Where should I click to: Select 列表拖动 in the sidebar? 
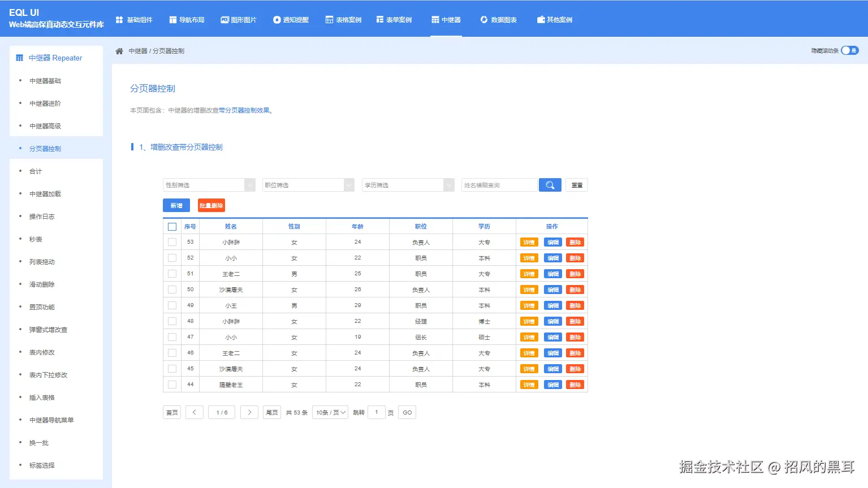56,262
